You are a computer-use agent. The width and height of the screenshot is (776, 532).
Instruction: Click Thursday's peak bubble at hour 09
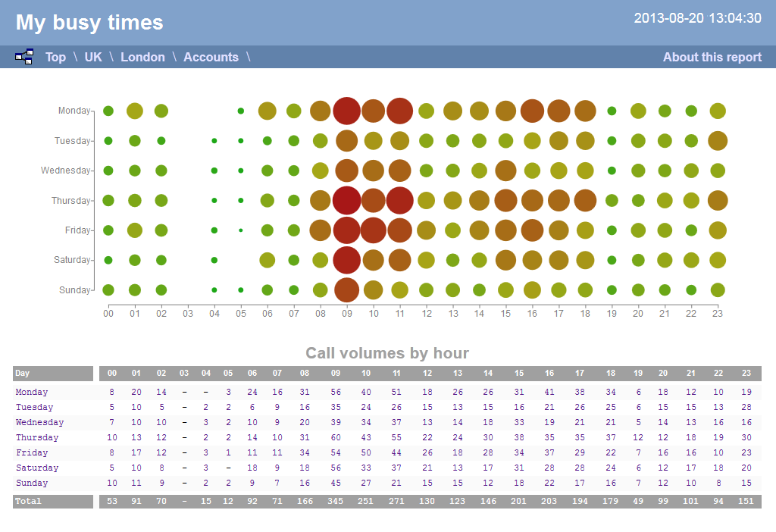pyautogui.click(x=347, y=200)
